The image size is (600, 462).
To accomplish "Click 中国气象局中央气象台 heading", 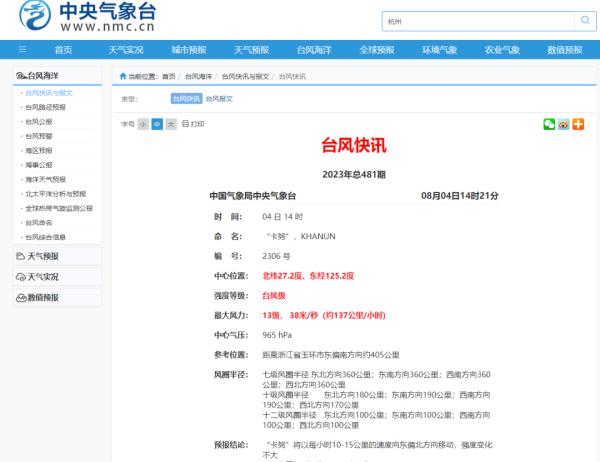I will 253,196.
